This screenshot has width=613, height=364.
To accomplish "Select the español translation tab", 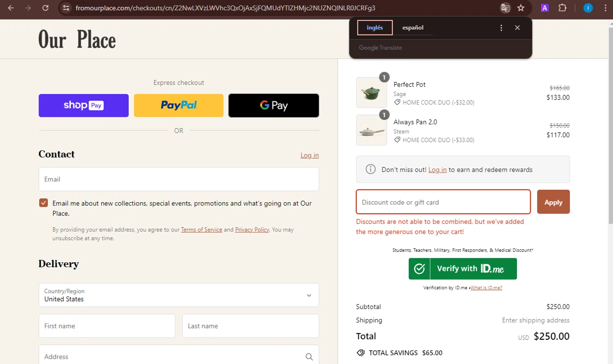I will [x=413, y=27].
